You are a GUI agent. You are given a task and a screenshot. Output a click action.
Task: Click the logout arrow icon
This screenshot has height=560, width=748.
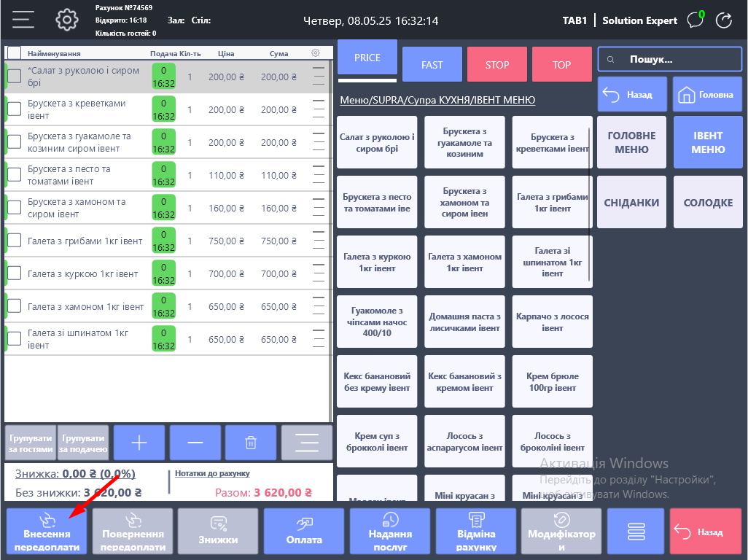pos(724,20)
